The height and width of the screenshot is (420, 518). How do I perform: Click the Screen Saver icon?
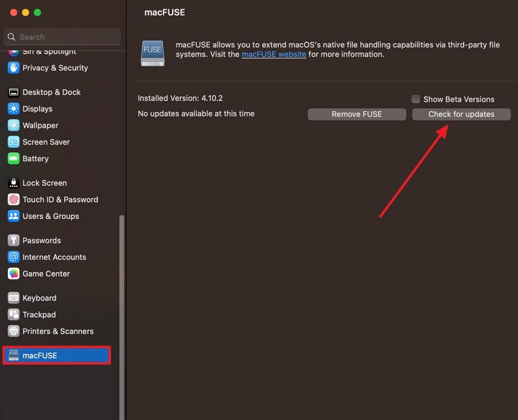point(13,142)
